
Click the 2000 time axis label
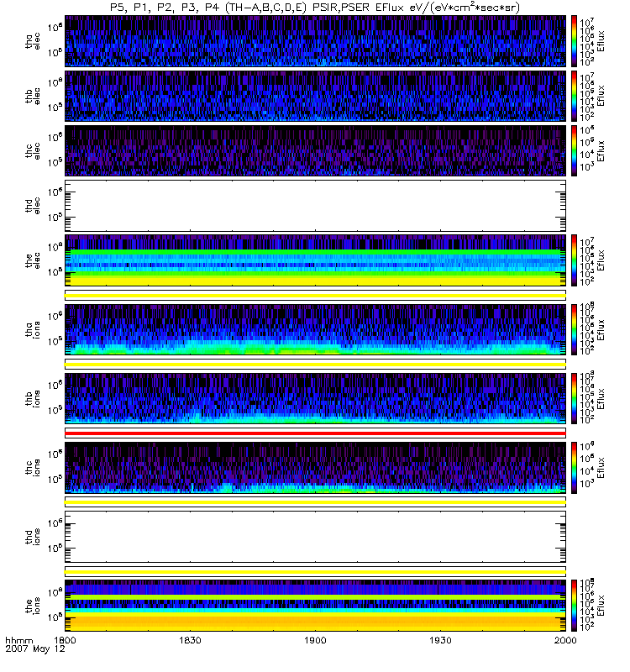tap(565, 640)
